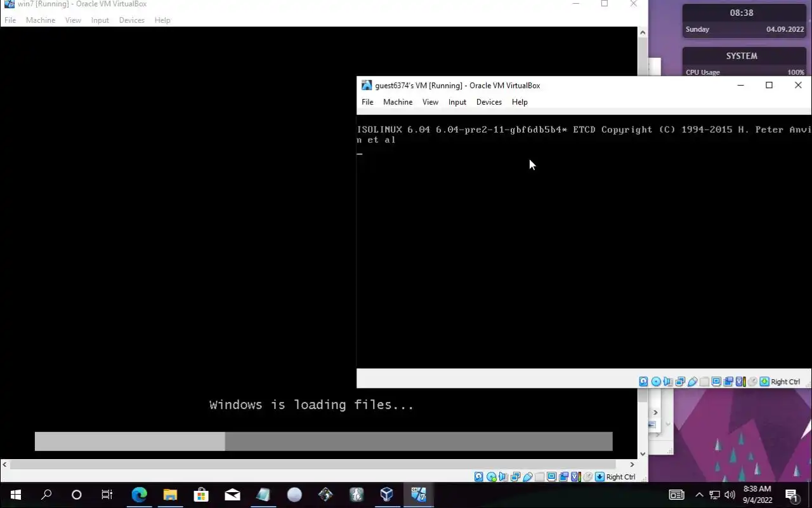Screen dimensions: 812x508
Task: Open File menu in win7 VM window
Action: 10,20
